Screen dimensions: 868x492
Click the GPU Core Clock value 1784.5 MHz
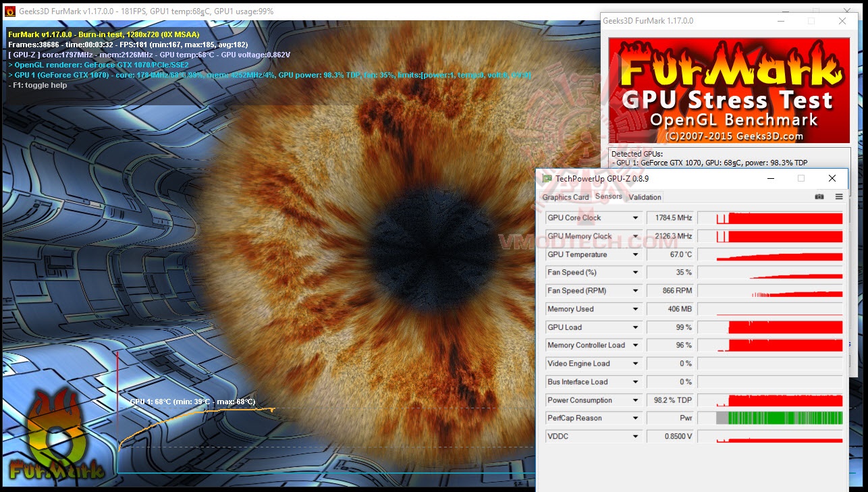click(x=670, y=218)
